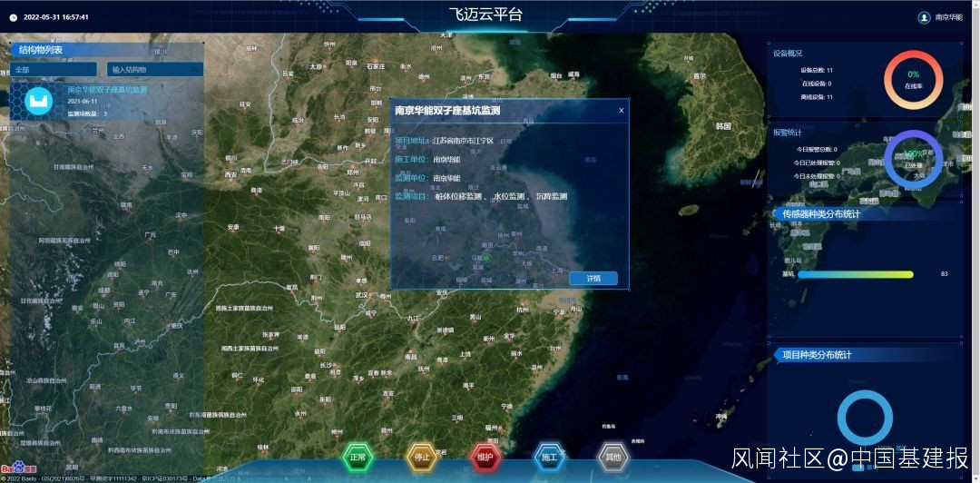Open the 全部 filter dropdown
Screen dimensions: 980x483
54,69
